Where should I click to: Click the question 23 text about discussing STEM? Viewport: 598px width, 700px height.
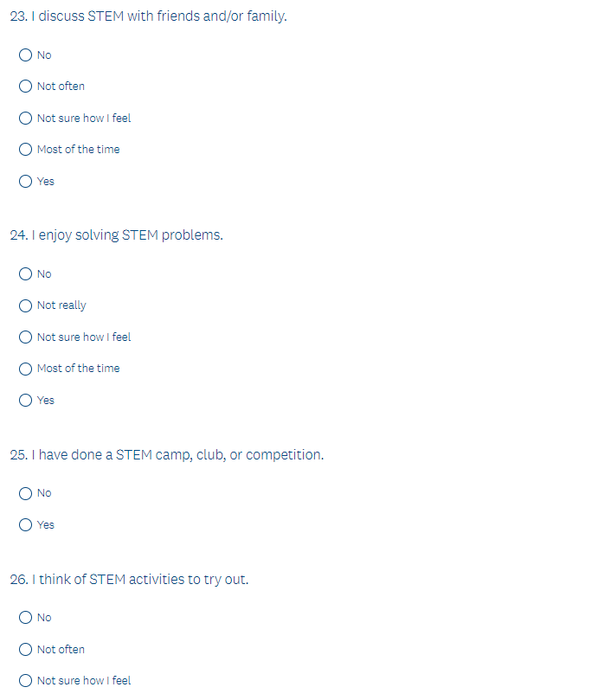point(148,16)
